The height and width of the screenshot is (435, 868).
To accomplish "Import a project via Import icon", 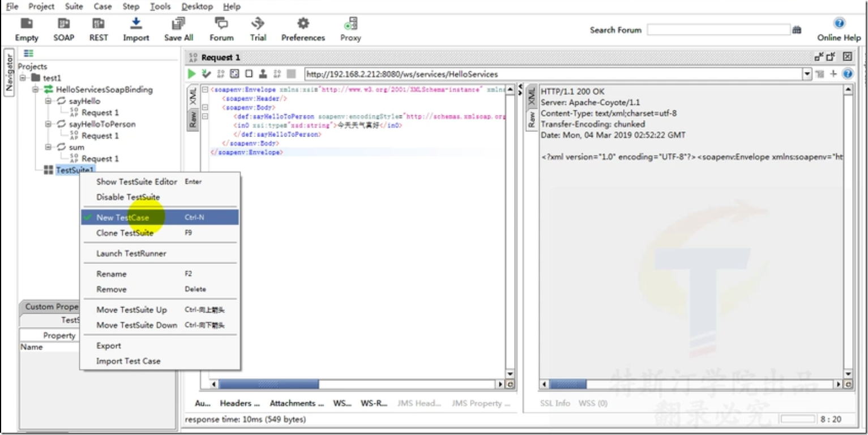I will tap(136, 29).
